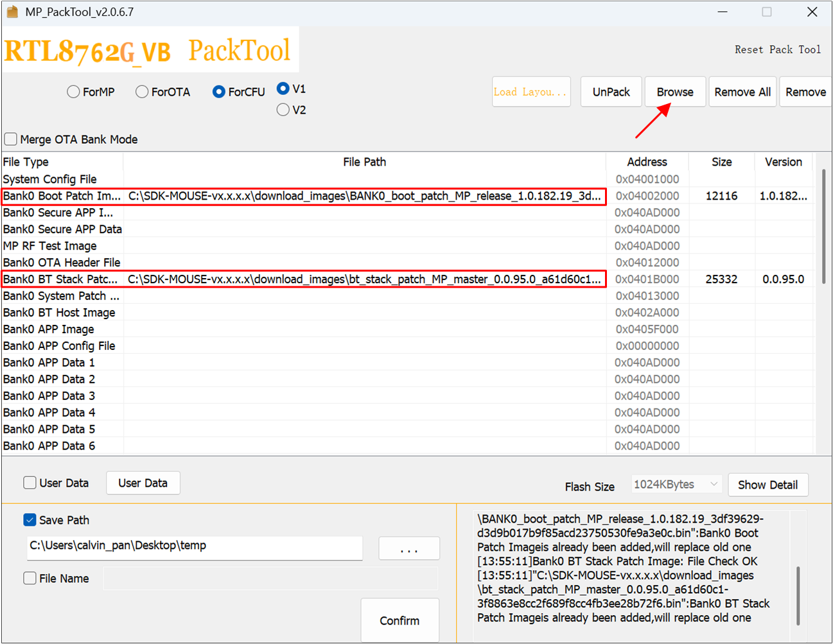Tick the User Data checkbox

[x=30, y=483]
